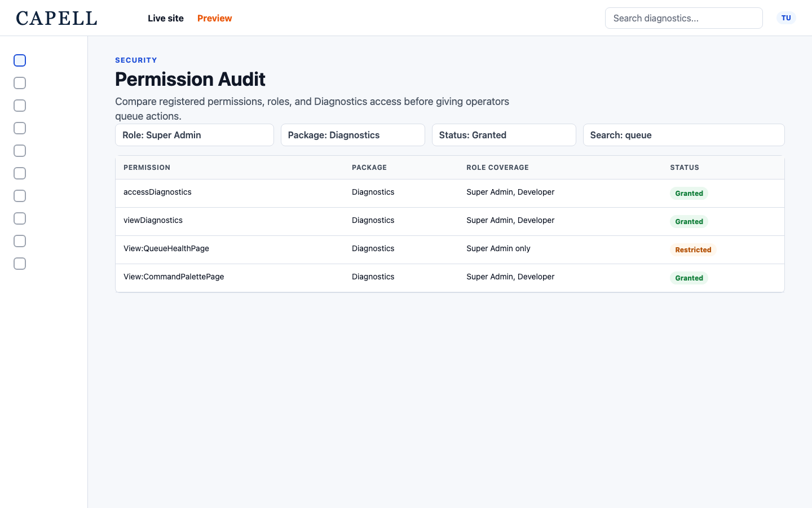Open the TU user avatar

click(786, 18)
